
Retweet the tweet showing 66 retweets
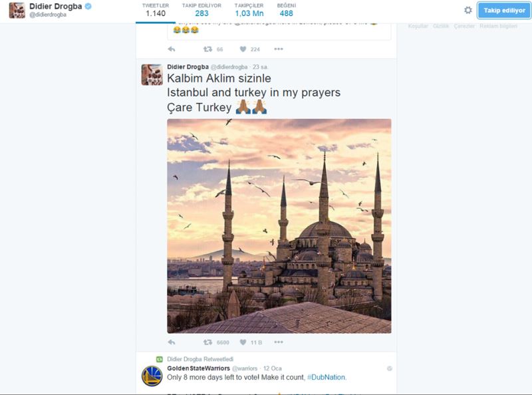click(207, 49)
